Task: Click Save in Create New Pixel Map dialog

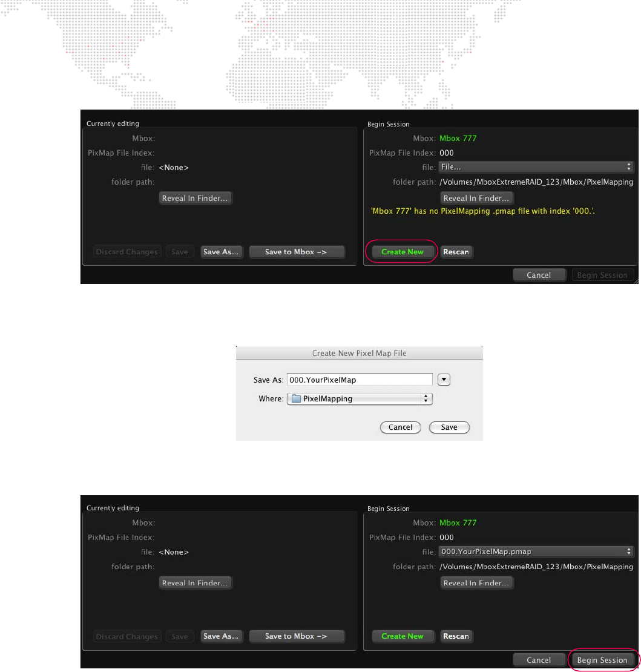Action: click(x=449, y=427)
